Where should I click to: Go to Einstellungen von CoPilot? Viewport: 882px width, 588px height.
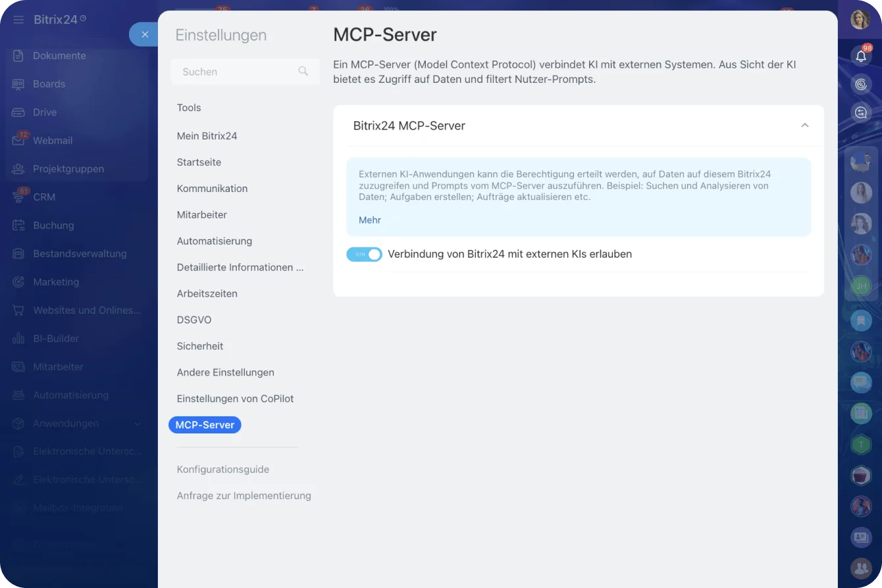[235, 399]
